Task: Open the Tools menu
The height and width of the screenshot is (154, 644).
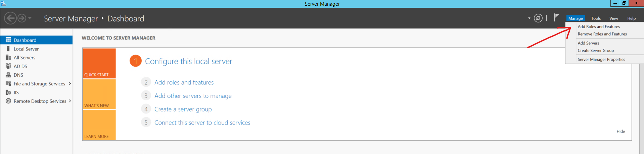Action: (596, 18)
